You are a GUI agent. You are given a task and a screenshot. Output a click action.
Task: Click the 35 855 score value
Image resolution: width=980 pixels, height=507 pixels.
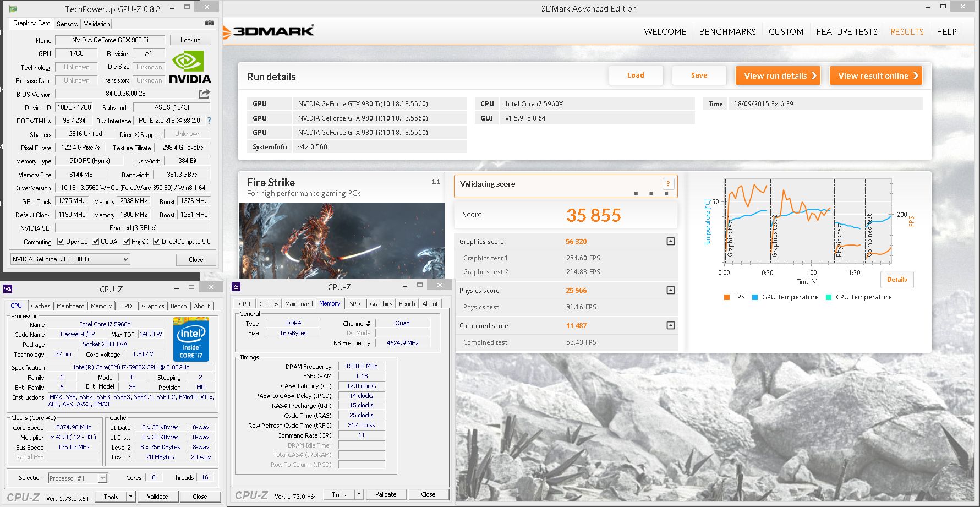click(x=593, y=215)
